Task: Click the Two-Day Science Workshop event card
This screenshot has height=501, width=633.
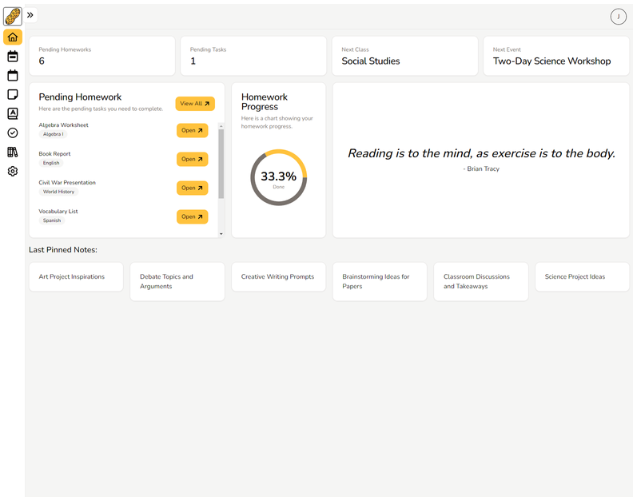Action: click(556, 56)
